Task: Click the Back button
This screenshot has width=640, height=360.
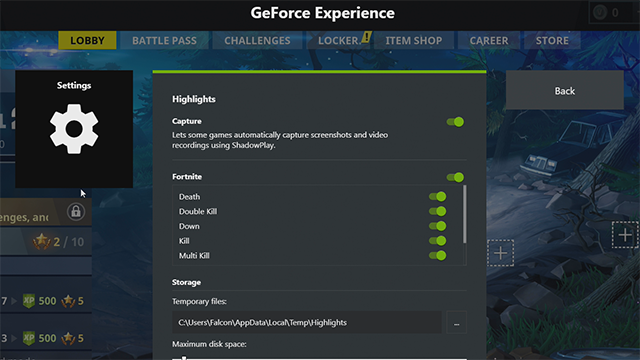Action: click(565, 90)
